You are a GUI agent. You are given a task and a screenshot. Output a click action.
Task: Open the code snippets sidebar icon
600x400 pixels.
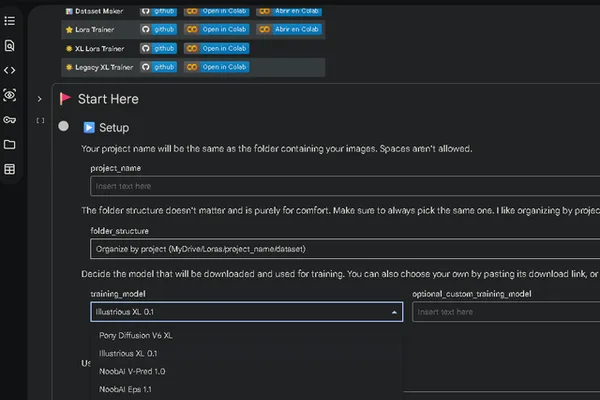click(10, 70)
